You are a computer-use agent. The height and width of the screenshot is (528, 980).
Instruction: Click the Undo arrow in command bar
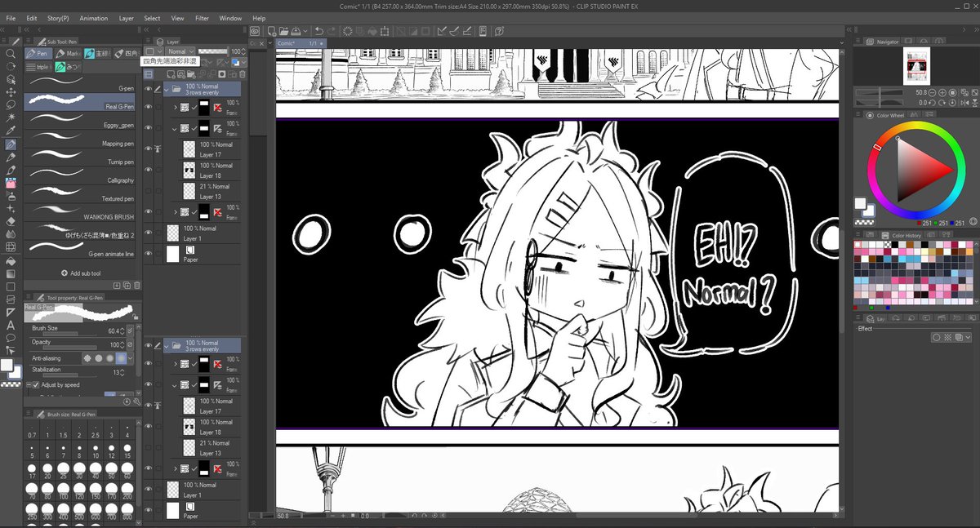(318, 31)
